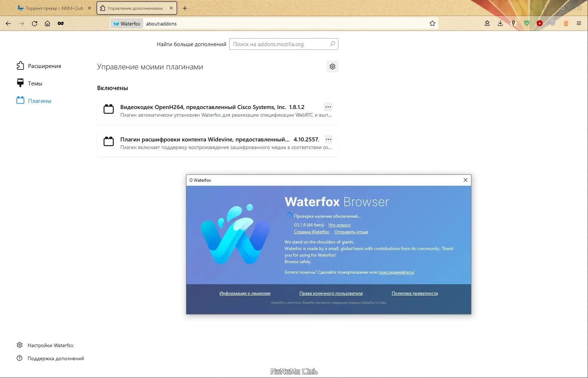588x378 pixels.
Task: Click the forward navigation arrow
Action: click(x=21, y=24)
